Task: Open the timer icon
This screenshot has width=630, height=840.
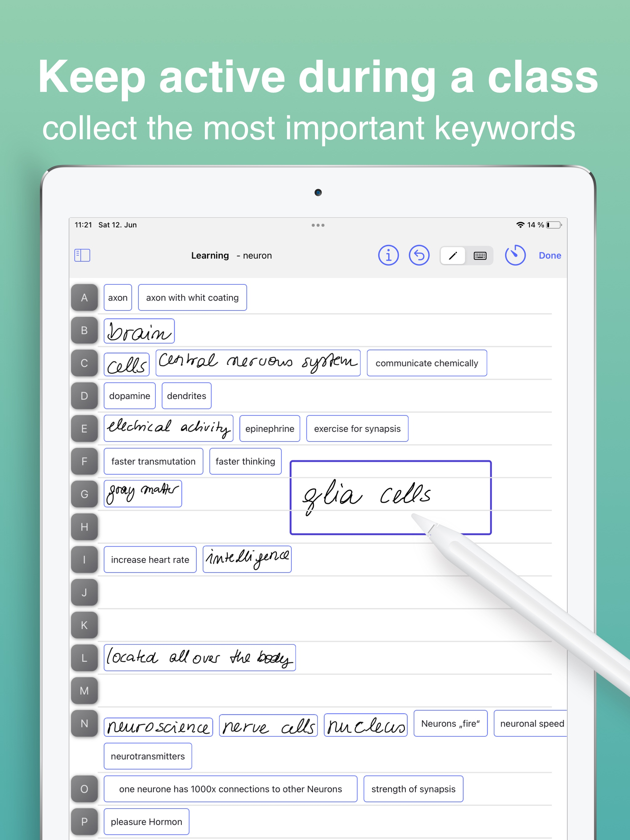Action: coord(515,255)
